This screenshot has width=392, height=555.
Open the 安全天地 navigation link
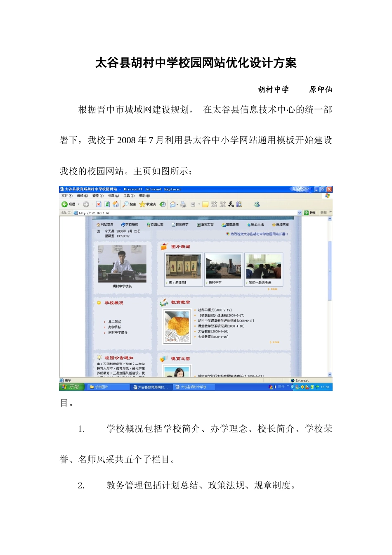coord(255,225)
